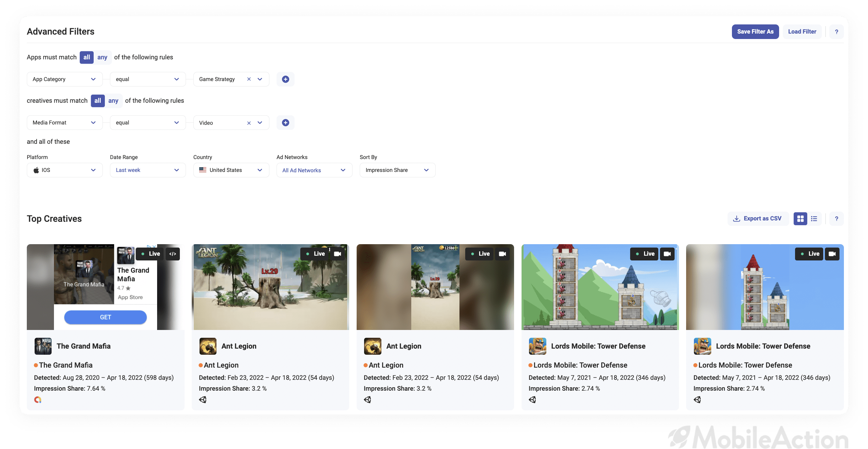
Task: Click ad network logo under The Grand Mafia
Action: click(x=38, y=399)
